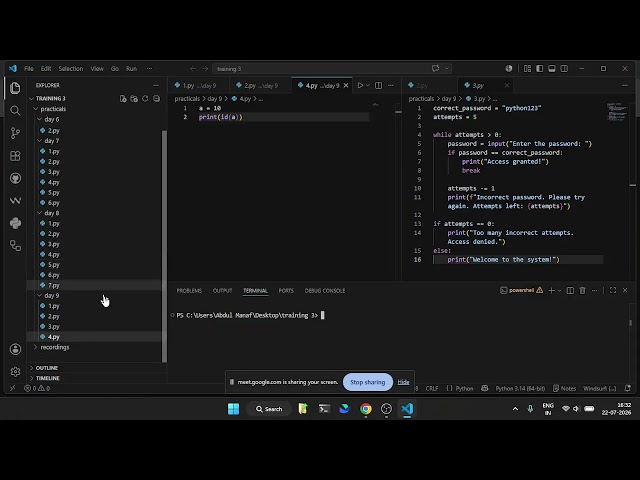Open the Accounts icon in activity bar
The image size is (640, 480).
(x=15, y=349)
